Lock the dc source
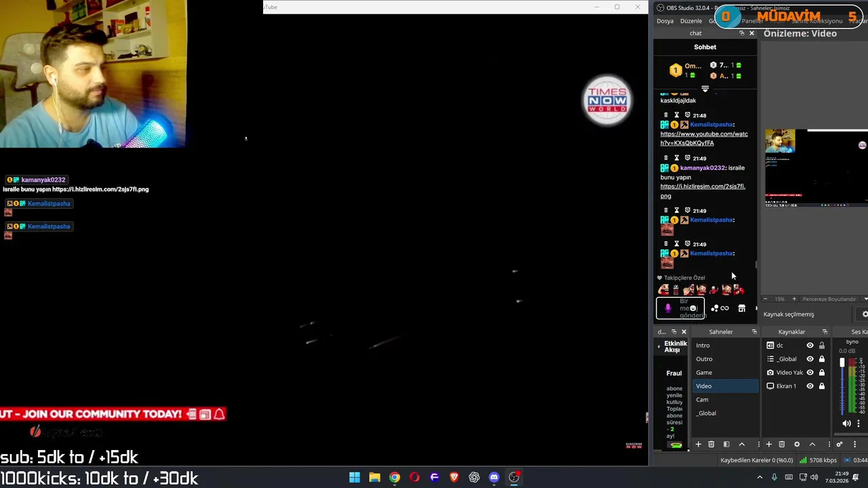The image size is (868, 488). point(822,346)
